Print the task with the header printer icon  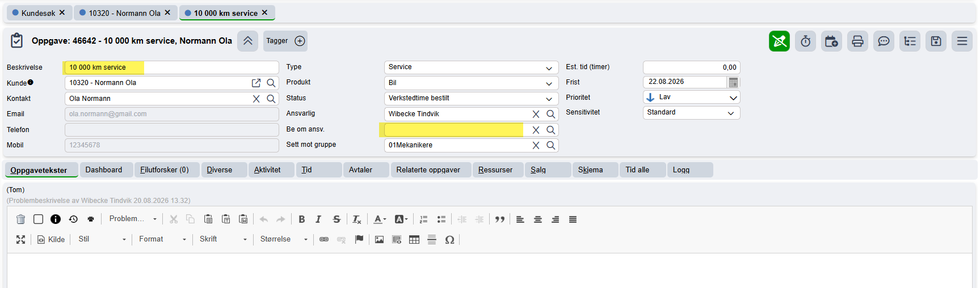857,41
